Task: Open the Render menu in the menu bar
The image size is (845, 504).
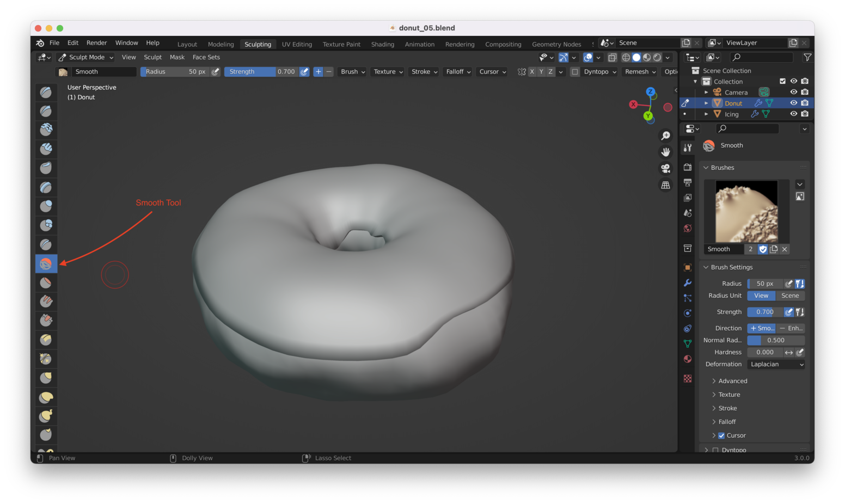Action: 97,42
